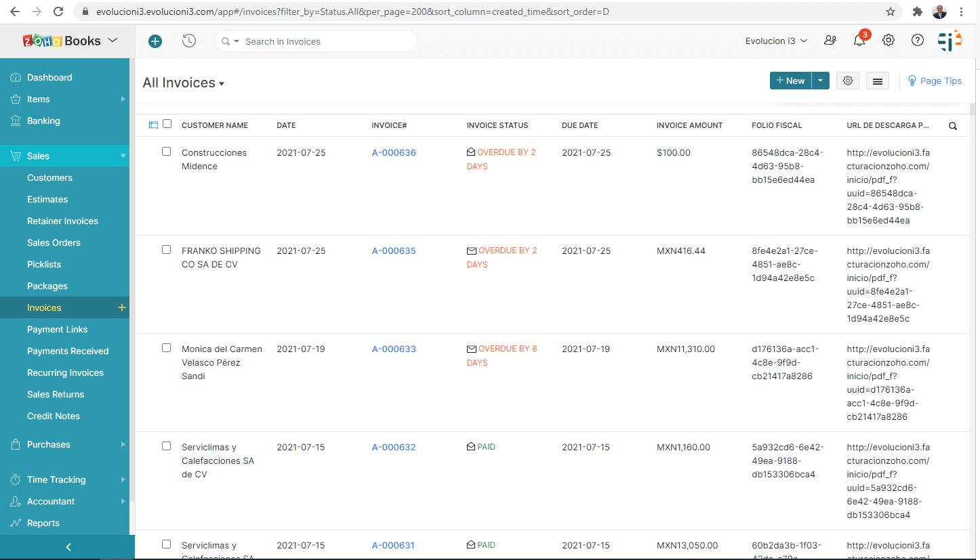Click the table search magnifier icon
Image resolution: width=980 pixels, height=560 pixels.
(953, 126)
